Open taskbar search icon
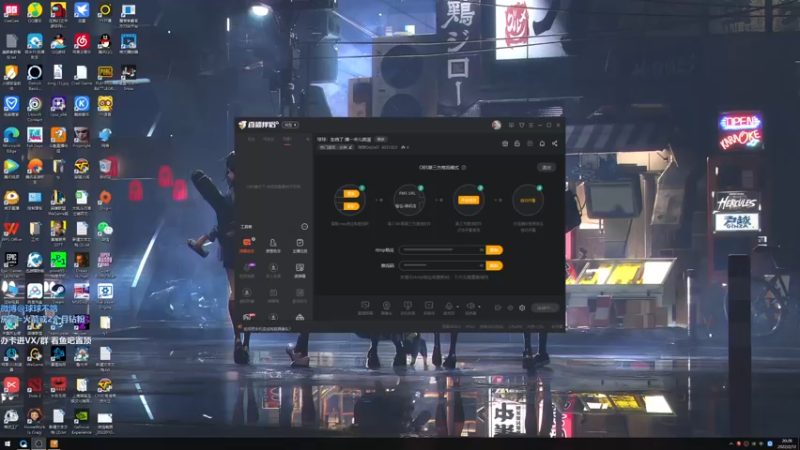 pyautogui.click(x=23, y=444)
